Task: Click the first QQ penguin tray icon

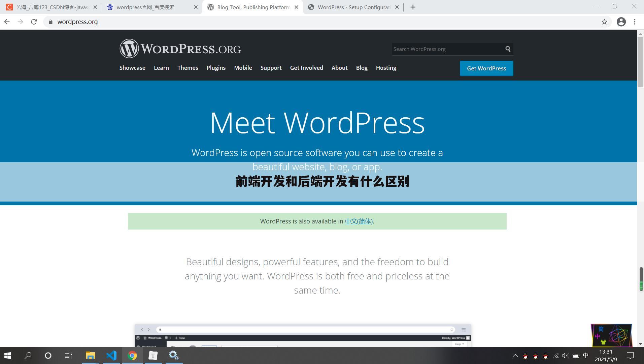Action: pyautogui.click(x=525, y=356)
